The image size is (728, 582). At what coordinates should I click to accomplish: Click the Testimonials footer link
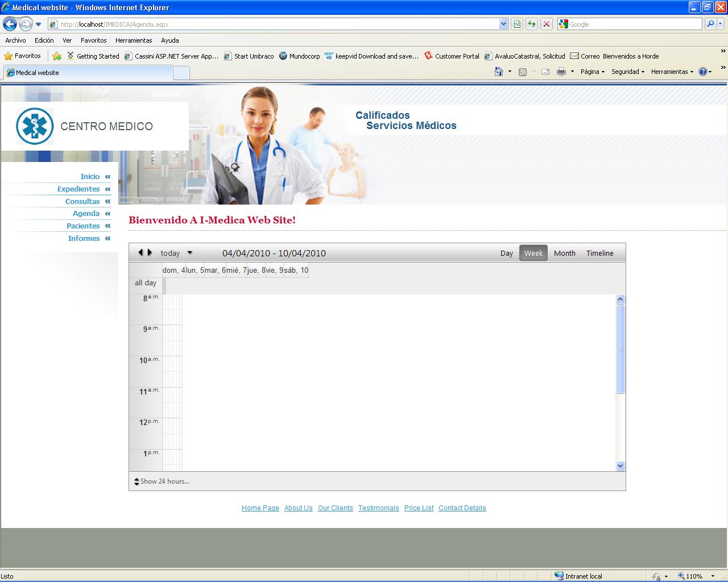pos(379,508)
